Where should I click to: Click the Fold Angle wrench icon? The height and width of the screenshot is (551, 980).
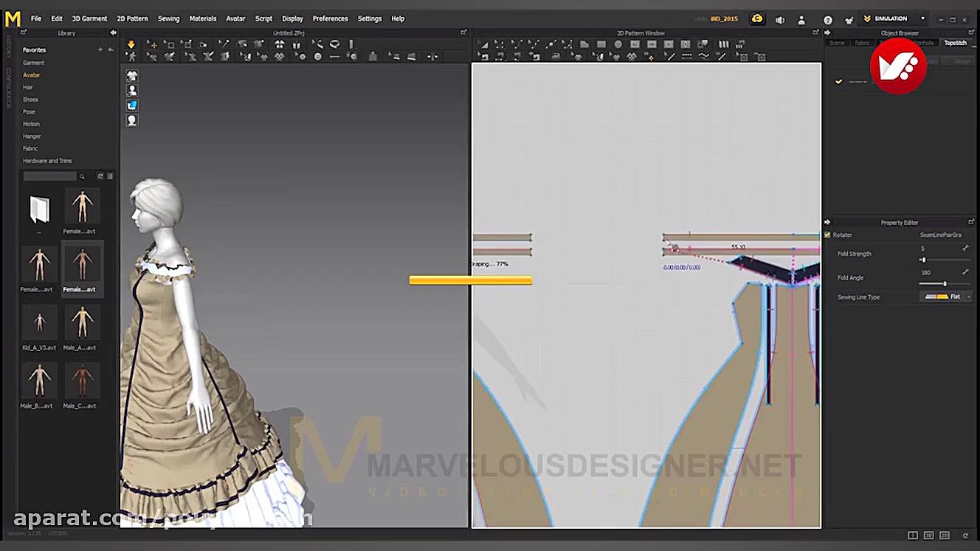click(965, 272)
